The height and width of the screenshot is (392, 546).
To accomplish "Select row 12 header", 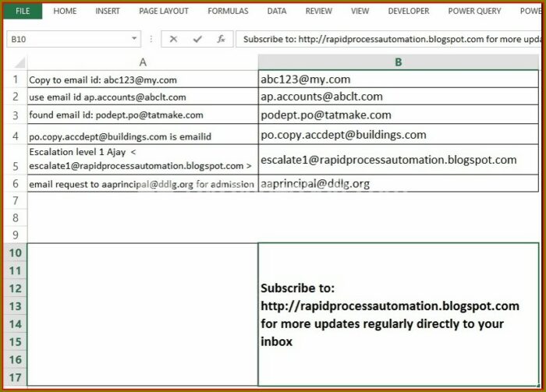I will [x=16, y=288].
